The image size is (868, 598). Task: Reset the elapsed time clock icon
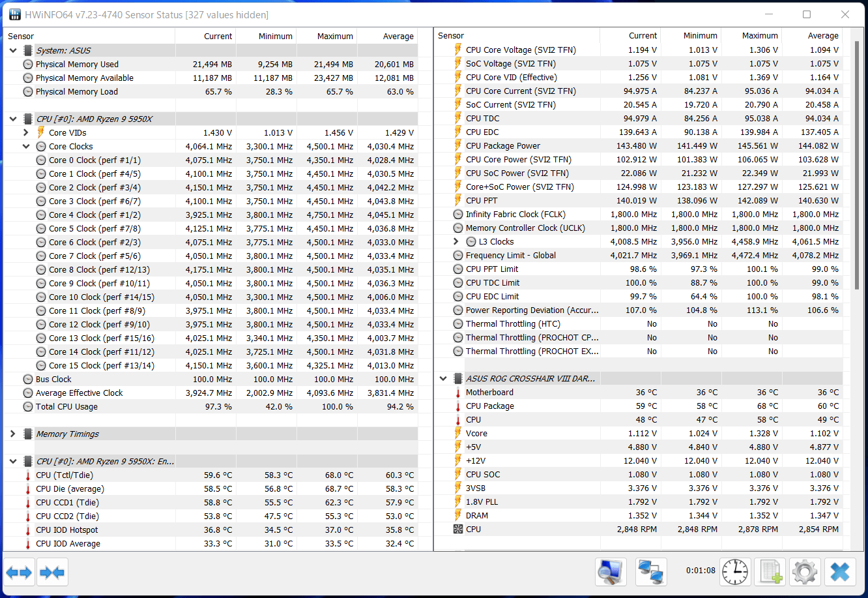735,572
